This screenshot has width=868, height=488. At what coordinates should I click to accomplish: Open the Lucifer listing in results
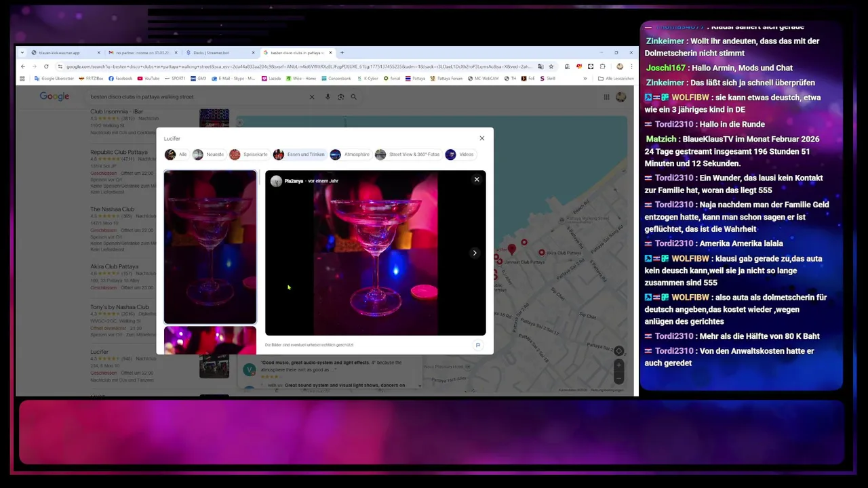pos(99,352)
